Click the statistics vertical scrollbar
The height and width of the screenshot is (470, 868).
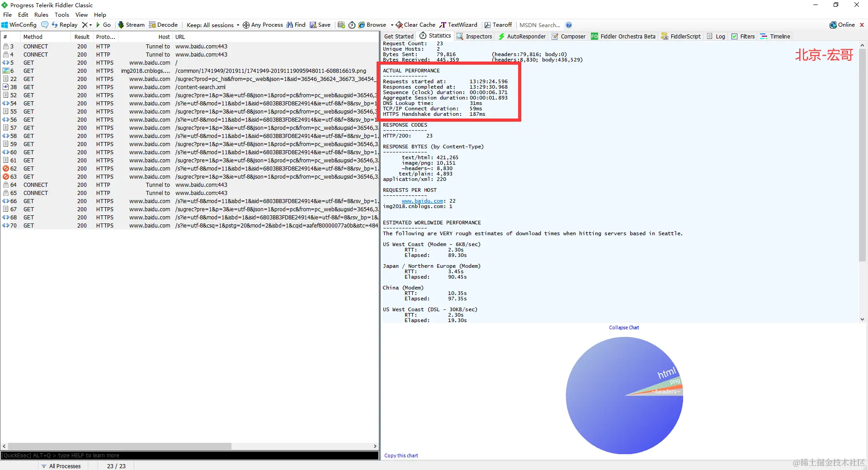862,155
